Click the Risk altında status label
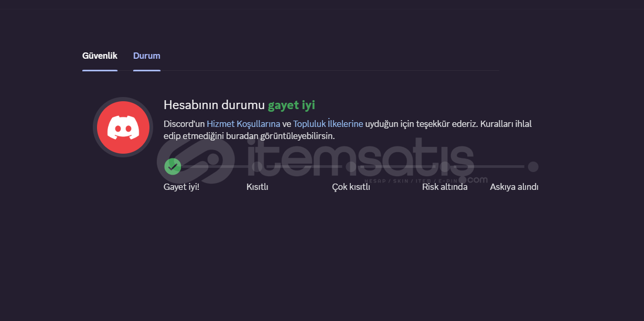The height and width of the screenshot is (321, 644). click(445, 187)
